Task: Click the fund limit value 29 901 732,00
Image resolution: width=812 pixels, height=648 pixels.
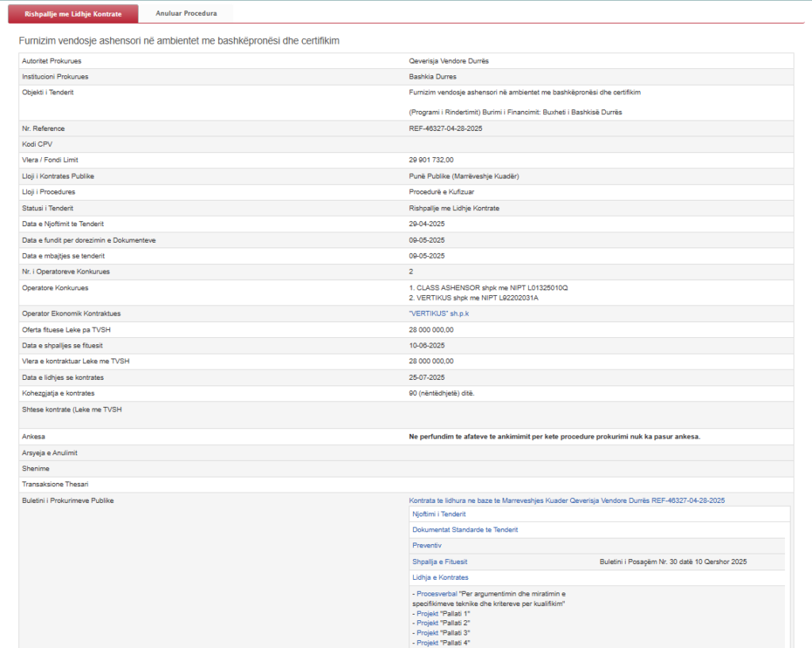Action: 431,160
